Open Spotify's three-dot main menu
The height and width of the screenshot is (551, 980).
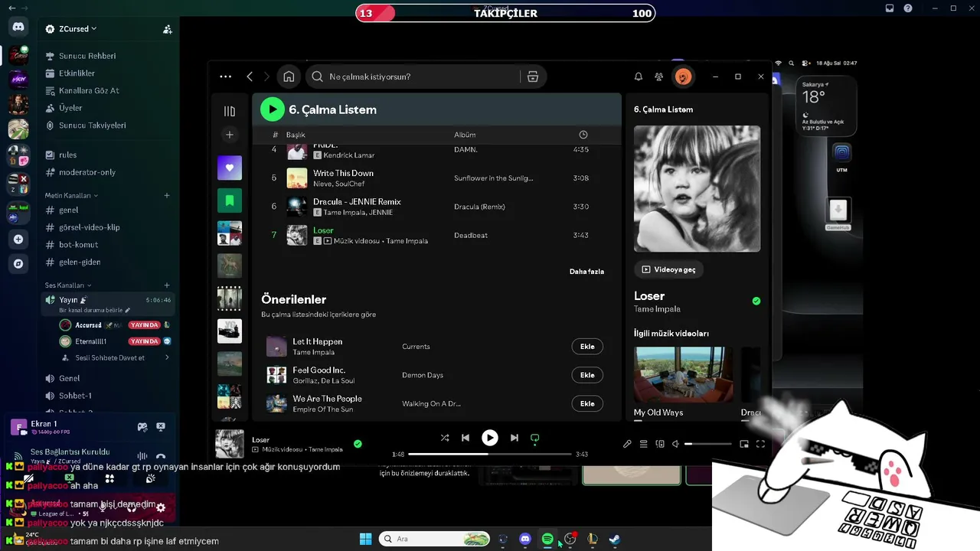[x=225, y=77]
